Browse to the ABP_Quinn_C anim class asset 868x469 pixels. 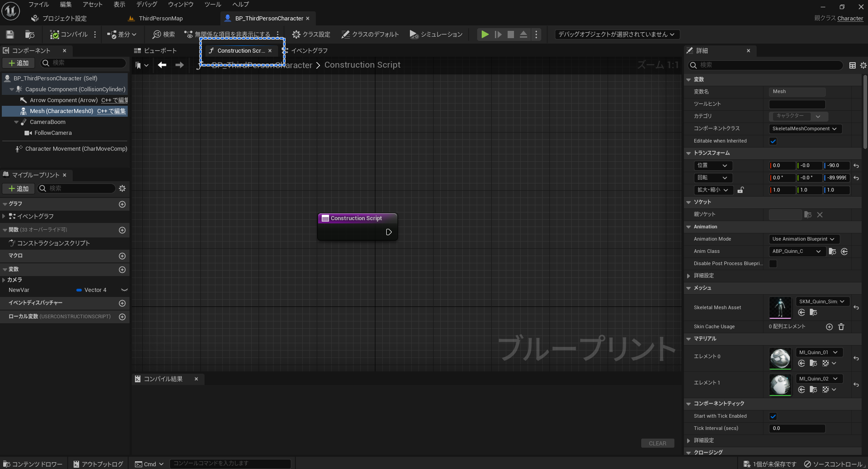[x=832, y=251]
